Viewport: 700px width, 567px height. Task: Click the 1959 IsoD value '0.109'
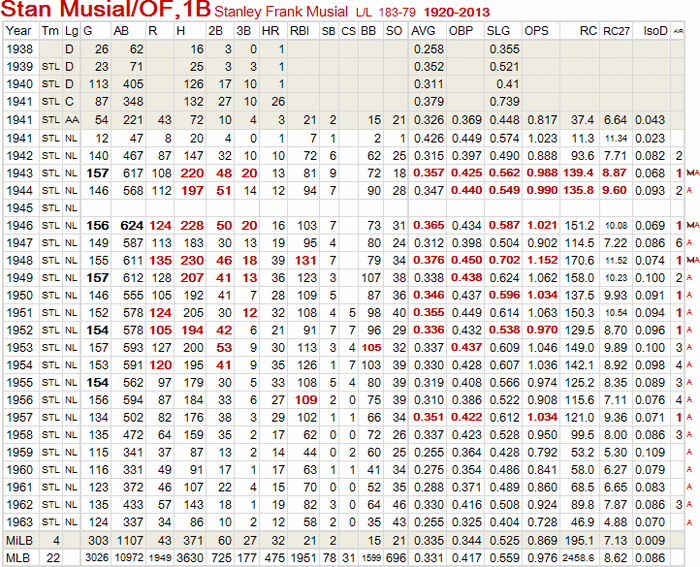650,452
